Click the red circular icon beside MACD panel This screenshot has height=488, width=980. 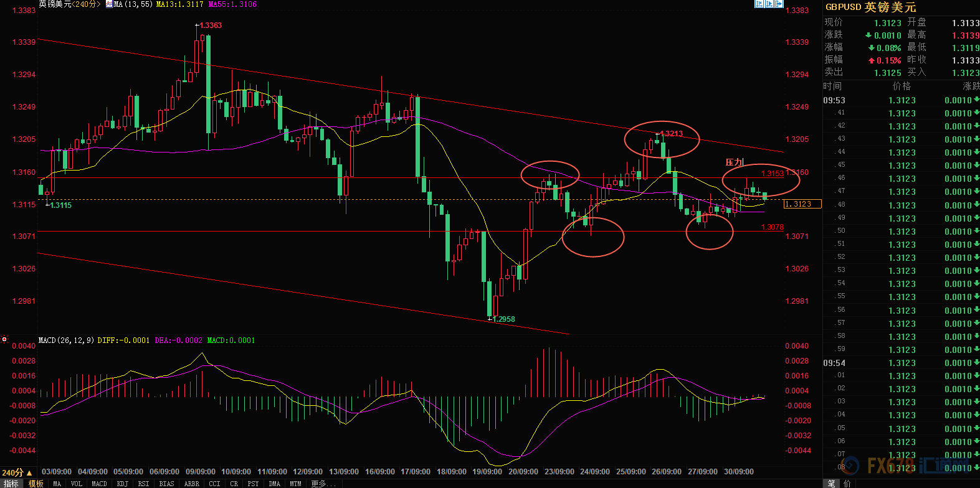[x=4, y=340]
